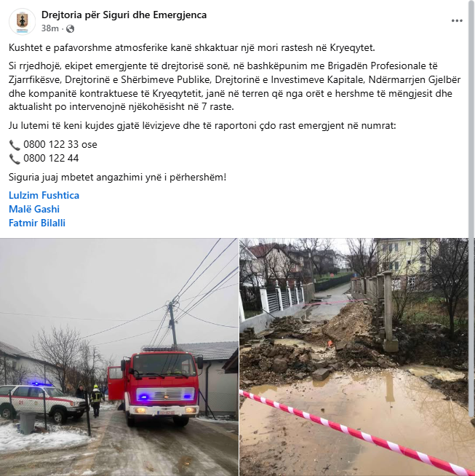Open the three-dot post options menu
Image resolution: width=475 pixels, height=476 pixels.
(457, 20)
